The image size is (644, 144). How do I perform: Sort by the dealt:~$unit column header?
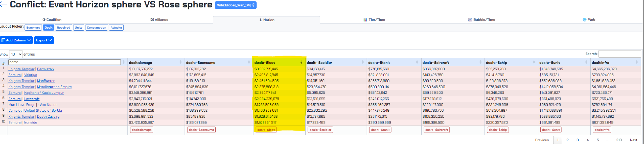(x=564, y=63)
